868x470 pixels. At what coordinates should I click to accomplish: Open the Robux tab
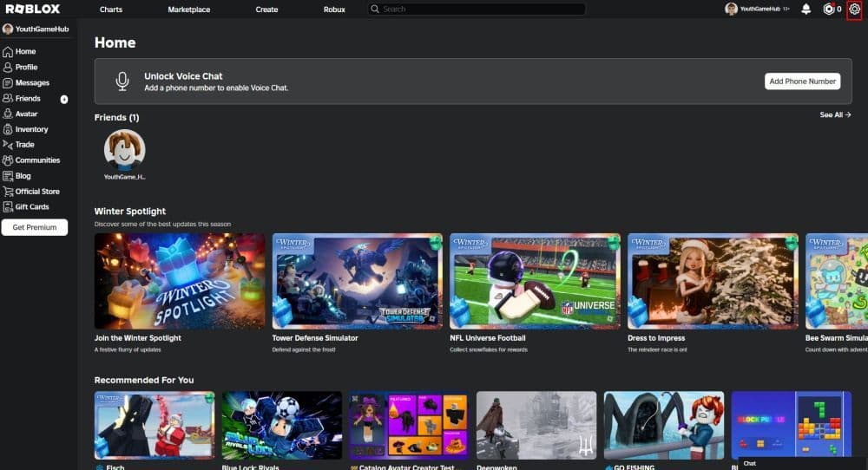[x=334, y=10]
